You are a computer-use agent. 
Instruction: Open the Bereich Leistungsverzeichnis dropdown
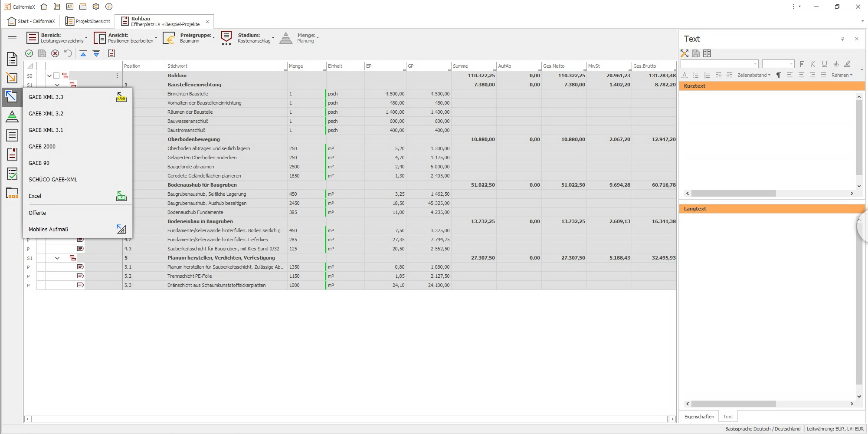tap(57, 38)
